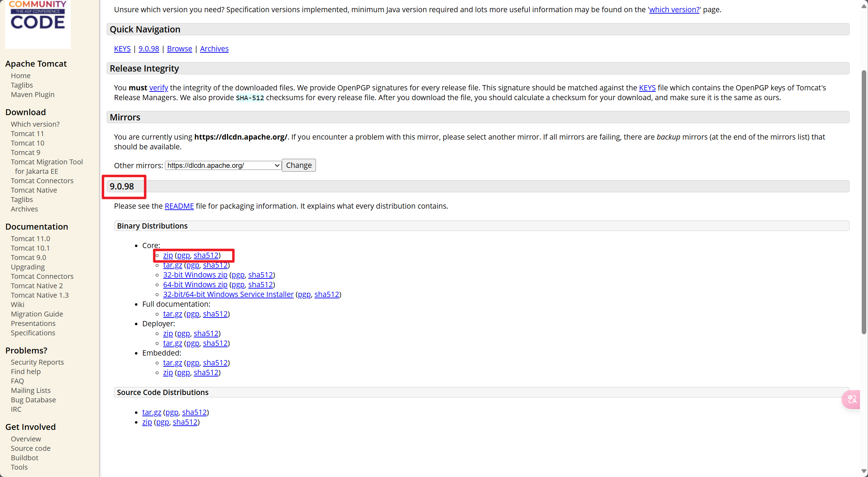Open the KEYS quick navigation link
The image size is (868, 477).
[122, 49]
